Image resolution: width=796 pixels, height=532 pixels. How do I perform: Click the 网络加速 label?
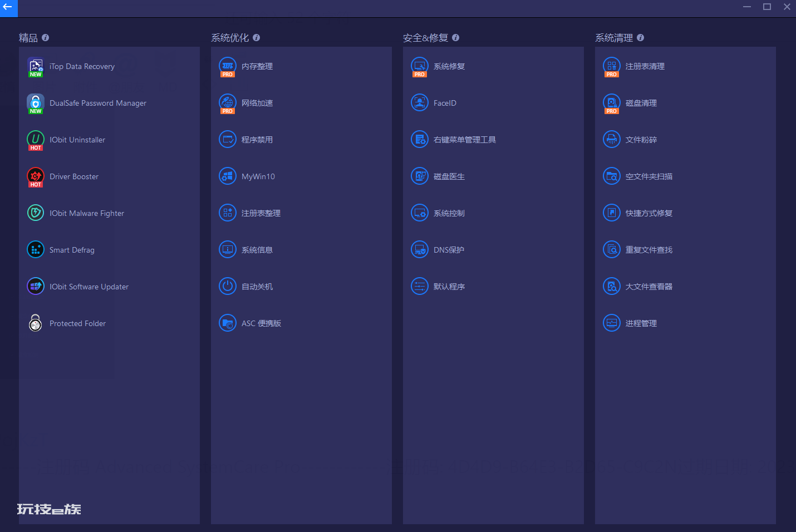tap(257, 103)
